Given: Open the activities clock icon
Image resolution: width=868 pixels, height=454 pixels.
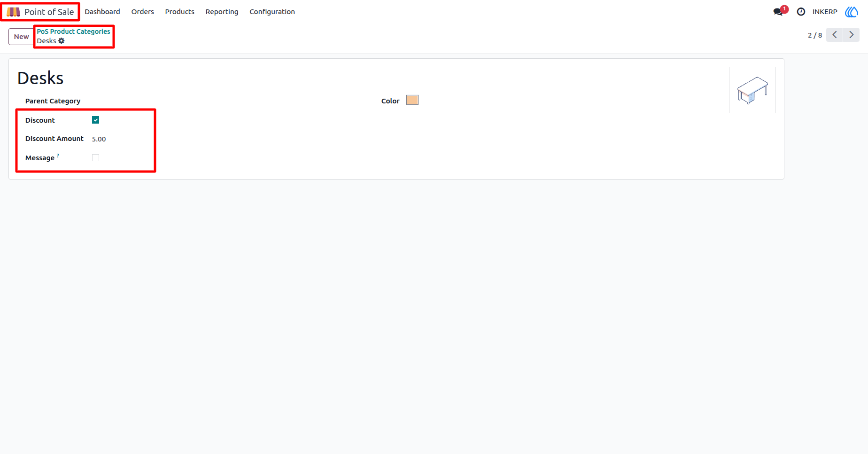Looking at the screenshot, I should 801,12.
